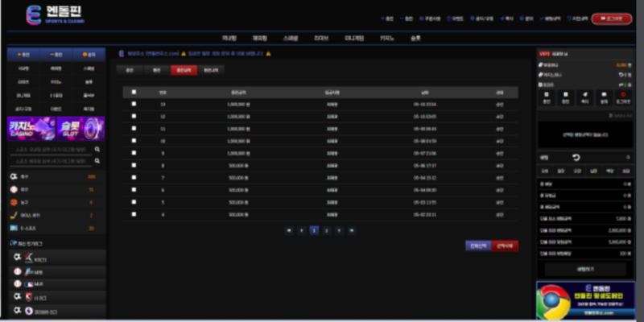Click the deposit icon in right user panel
This screenshot has height=322, width=644.
(547, 97)
